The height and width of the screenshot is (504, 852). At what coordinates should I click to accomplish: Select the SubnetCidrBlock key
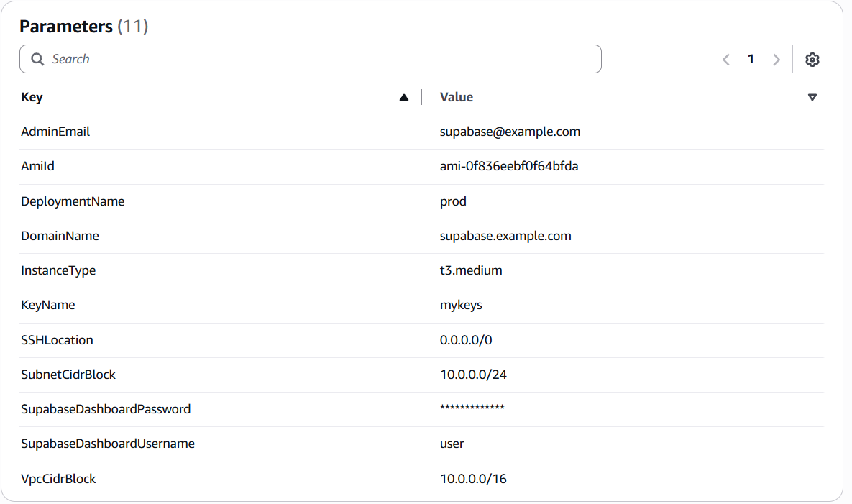68,375
